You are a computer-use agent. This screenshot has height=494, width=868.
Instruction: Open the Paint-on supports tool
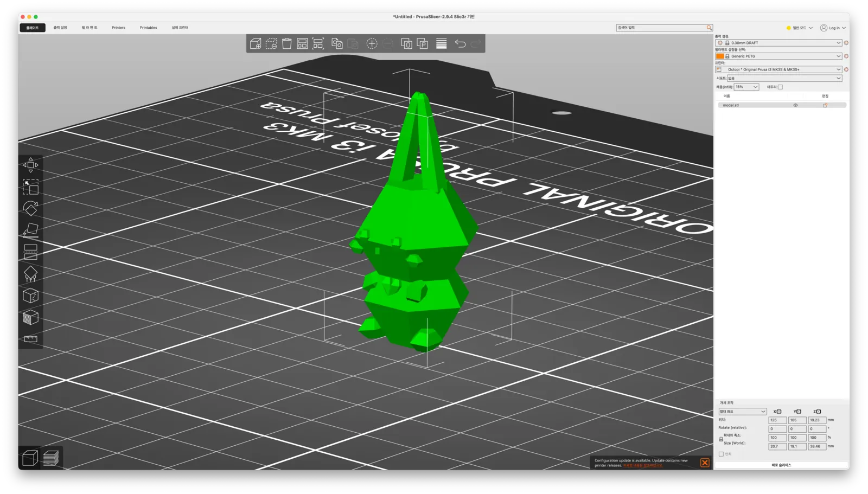click(30, 274)
